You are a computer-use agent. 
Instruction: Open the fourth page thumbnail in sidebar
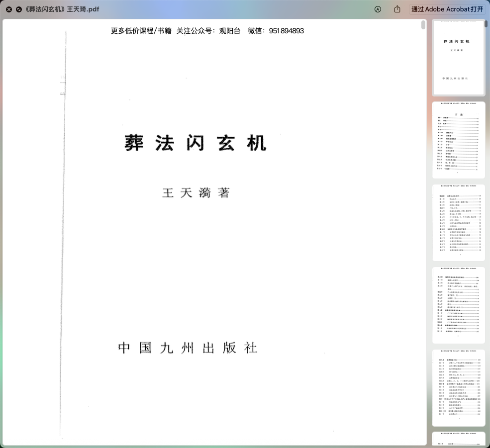pyautogui.click(x=458, y=305)
